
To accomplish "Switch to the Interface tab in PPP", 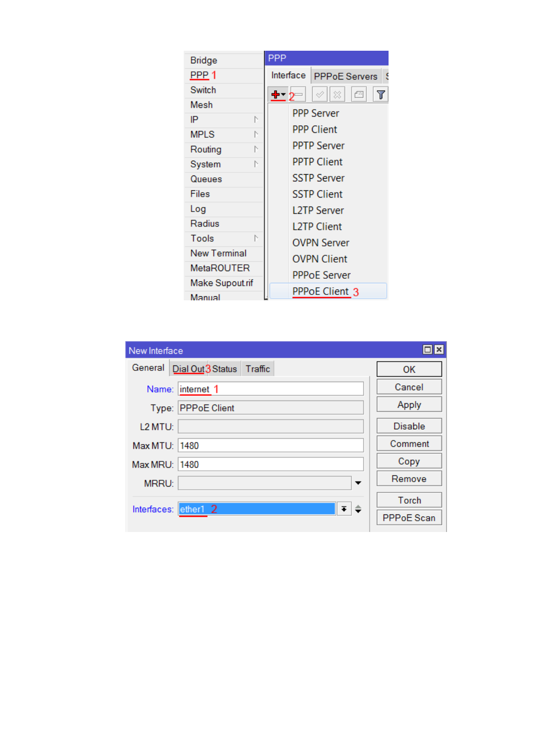I will [288, 75].
